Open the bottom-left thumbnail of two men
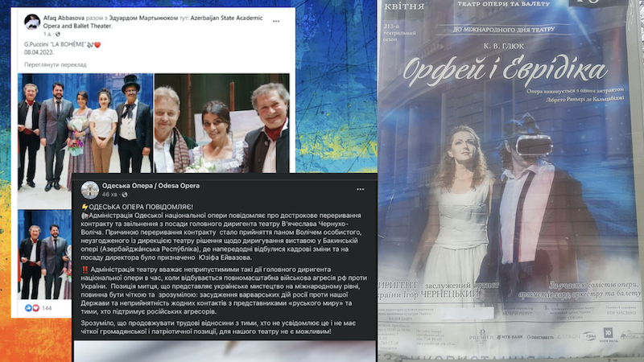 (45, 254)
